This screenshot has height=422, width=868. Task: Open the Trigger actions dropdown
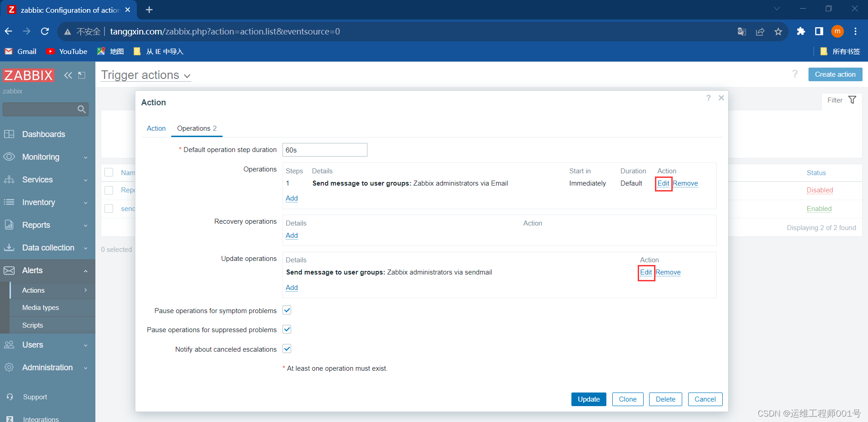146,75
